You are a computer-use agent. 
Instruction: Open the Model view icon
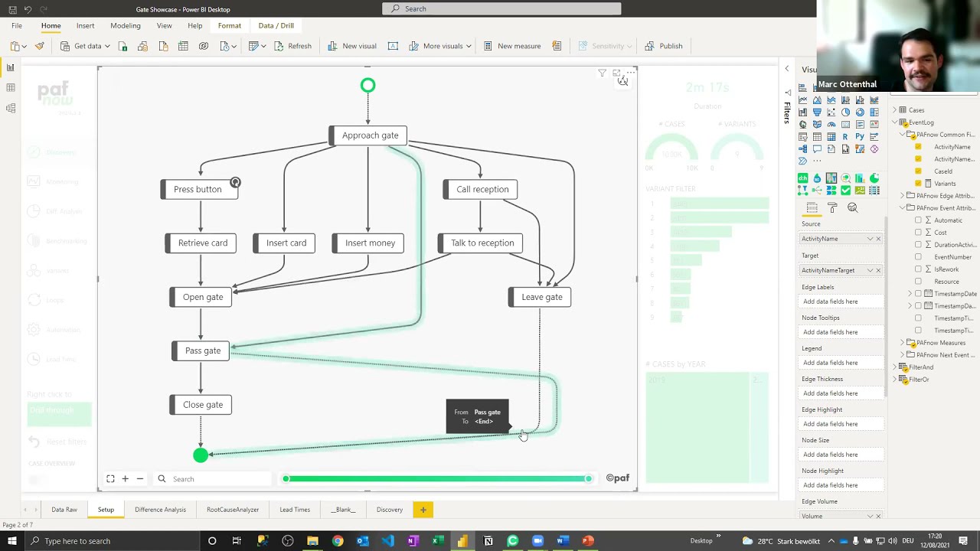11,108
